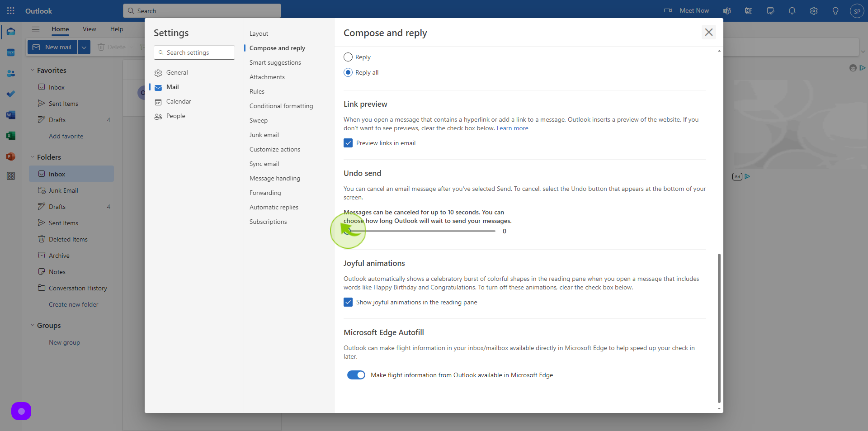Toggle the hamburger navigation pane icon
Viewport: 868px width, 431px height.
click(36, 29)
